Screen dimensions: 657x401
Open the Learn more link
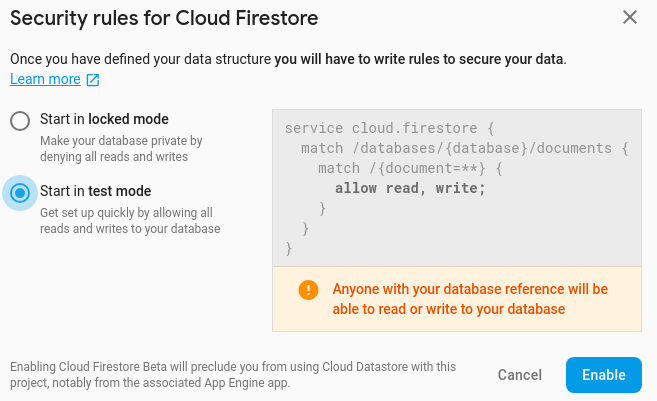(45, 79)
